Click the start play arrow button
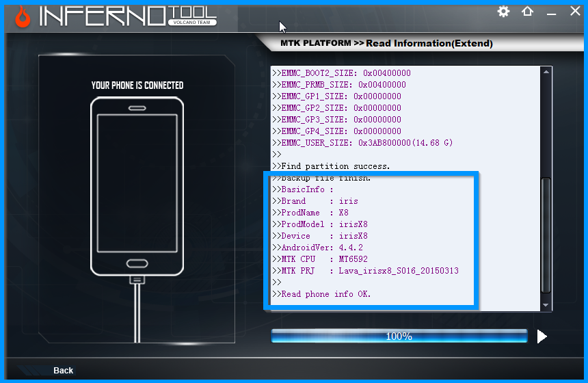Viewport: 588px width, 383px height. click(x=542, y=336)
